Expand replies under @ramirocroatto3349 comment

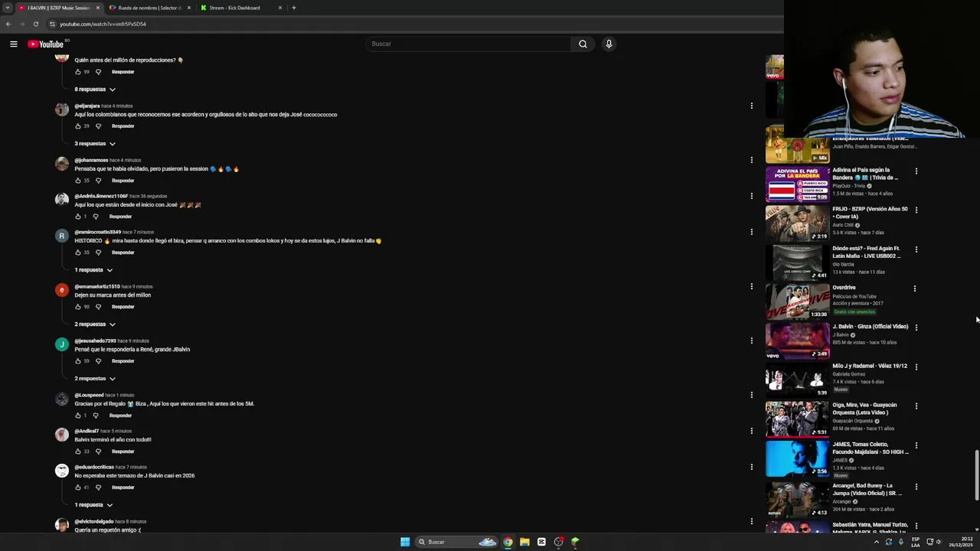click(x=93, y=270)
